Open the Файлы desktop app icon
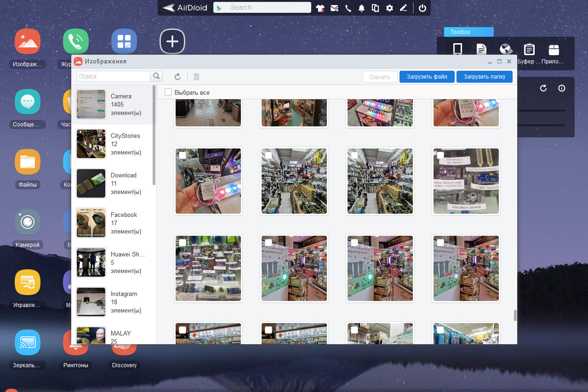This screenshot has width=588, height=392. point(28,162)
